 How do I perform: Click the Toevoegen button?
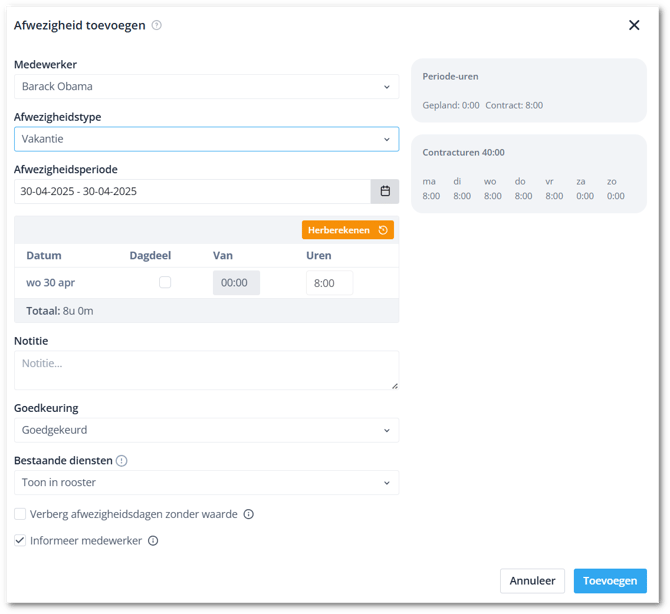609,581
